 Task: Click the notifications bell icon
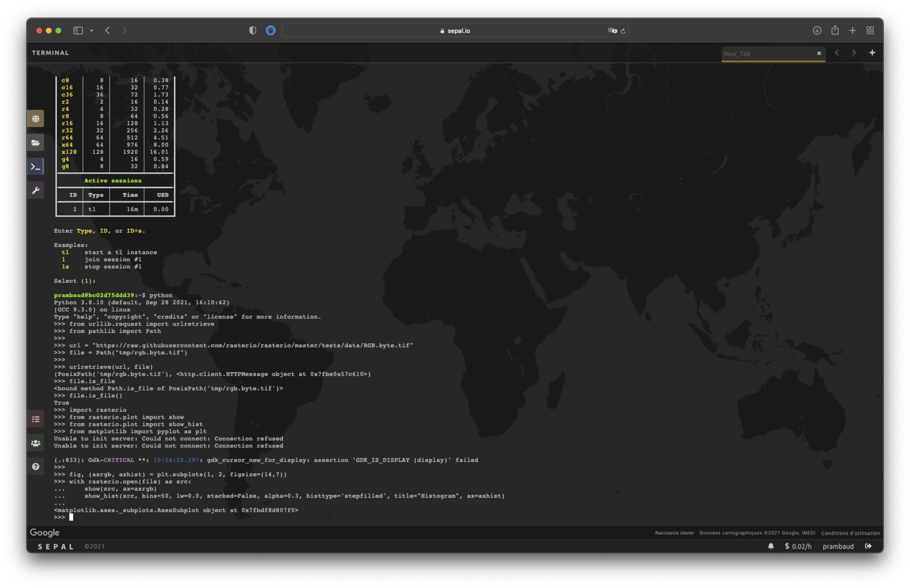click(x=771, y=546)
